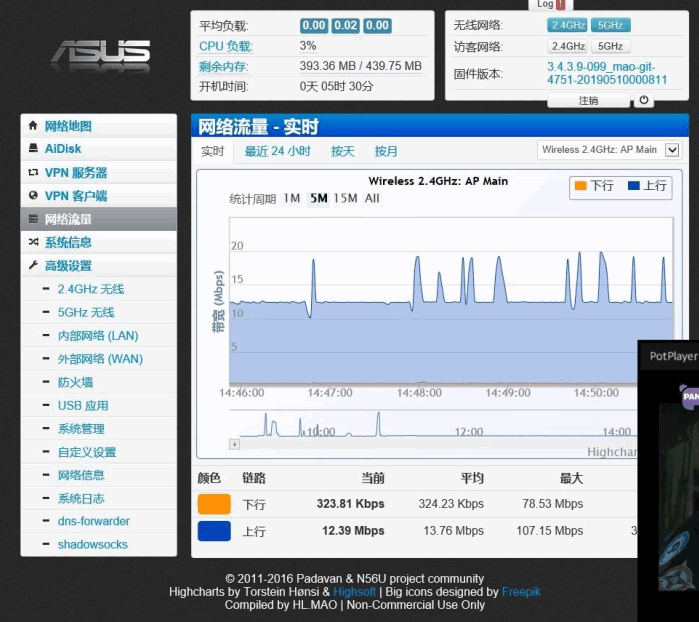Open the CPU 负载 link
The height and width of the screenshot is (622, 699).
click(x=226, y=46)
